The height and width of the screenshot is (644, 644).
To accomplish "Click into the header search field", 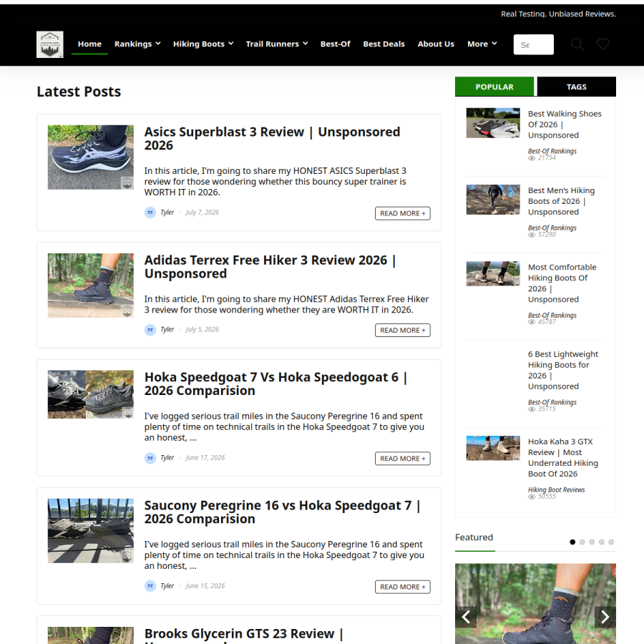I will pos(534,44).
